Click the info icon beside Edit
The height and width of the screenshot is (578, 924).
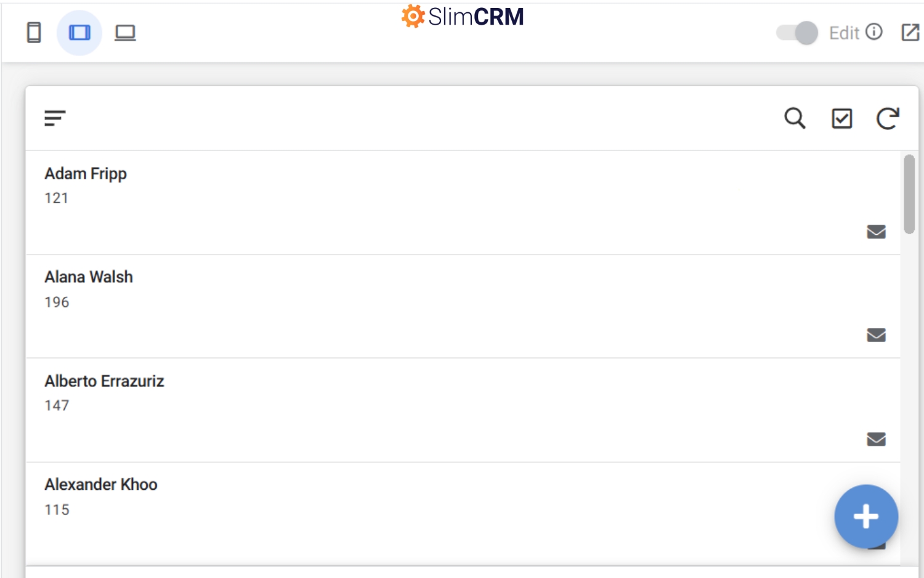click(874, 31)
